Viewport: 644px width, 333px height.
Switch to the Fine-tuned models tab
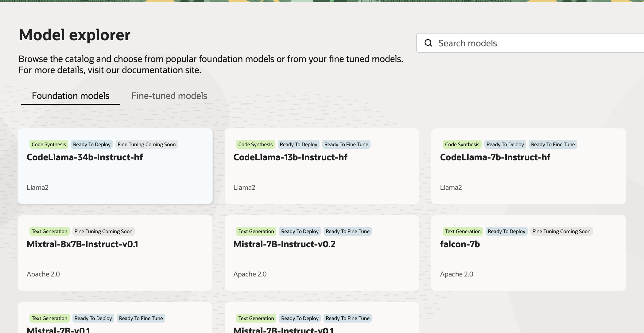click(169, 96)
